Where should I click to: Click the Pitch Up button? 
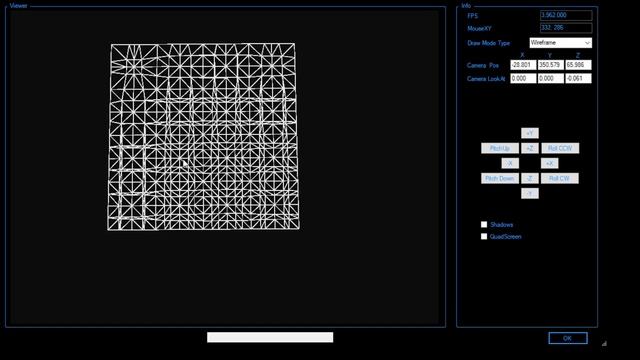500,148
